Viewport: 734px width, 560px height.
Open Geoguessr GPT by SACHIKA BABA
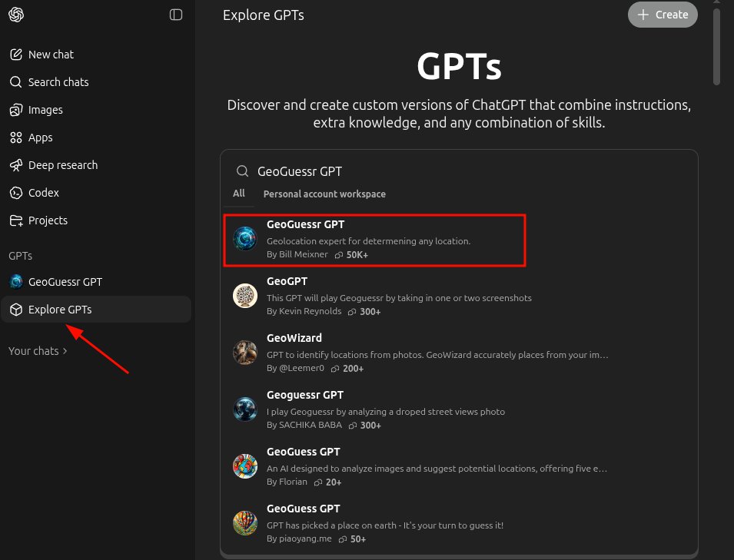pos(459,410)
